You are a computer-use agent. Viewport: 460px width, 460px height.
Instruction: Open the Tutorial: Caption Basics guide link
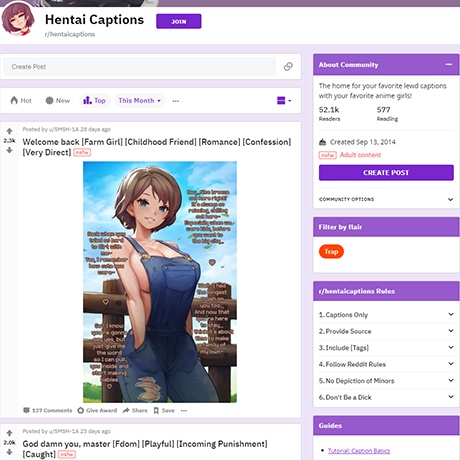coord(359,451)
